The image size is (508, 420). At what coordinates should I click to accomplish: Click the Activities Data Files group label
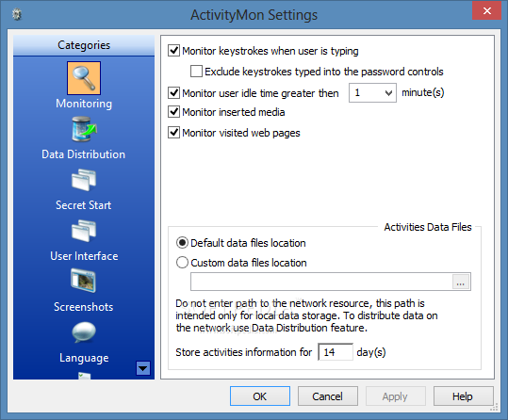[428, 227]
